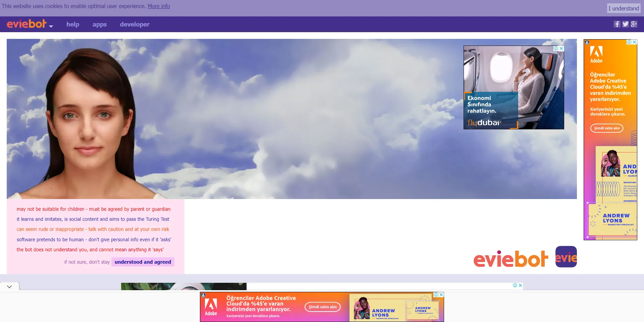The width and height of the screenshot is (644, 322).
Task: Click the purple evie app icon
Action: click(x=566, y=257)
